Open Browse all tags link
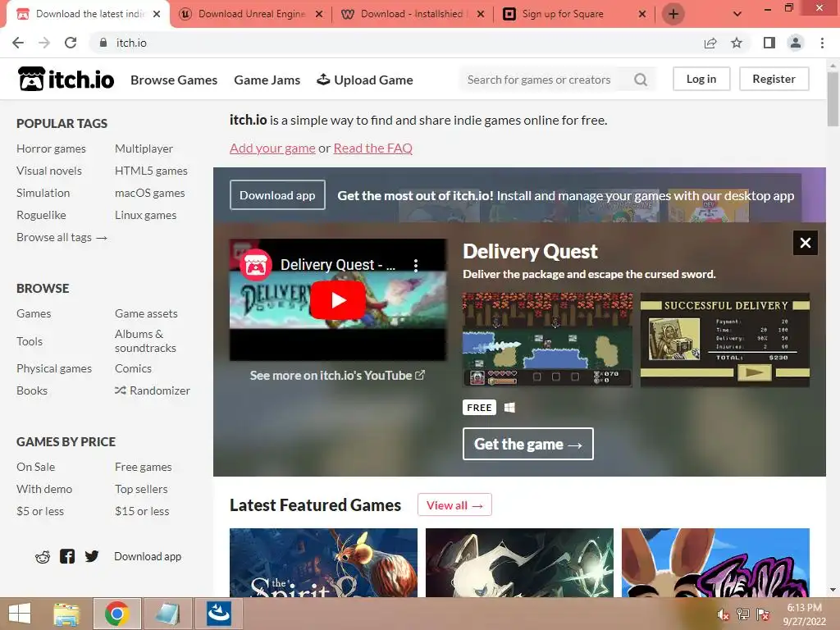This screenshot has height=630, width=840. click(62, 237)
